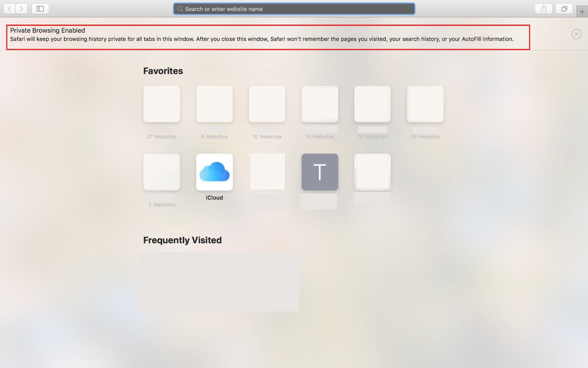Open the folder with 5 Websites

click(x=215, y=104)
